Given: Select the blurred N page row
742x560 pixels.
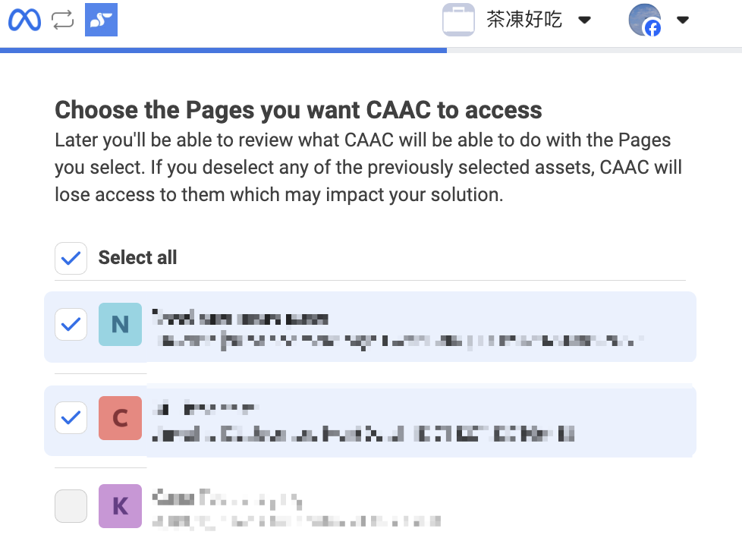Looking at the screenshot, I should 370,326.
